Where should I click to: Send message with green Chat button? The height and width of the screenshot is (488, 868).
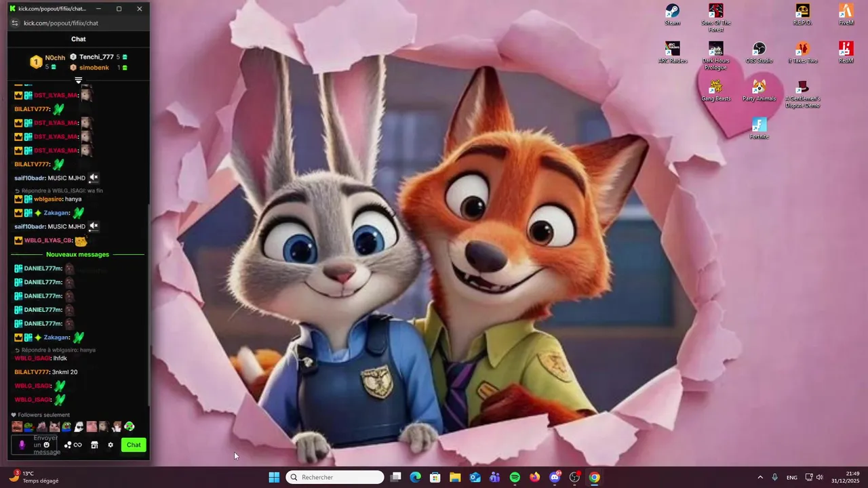134,445
